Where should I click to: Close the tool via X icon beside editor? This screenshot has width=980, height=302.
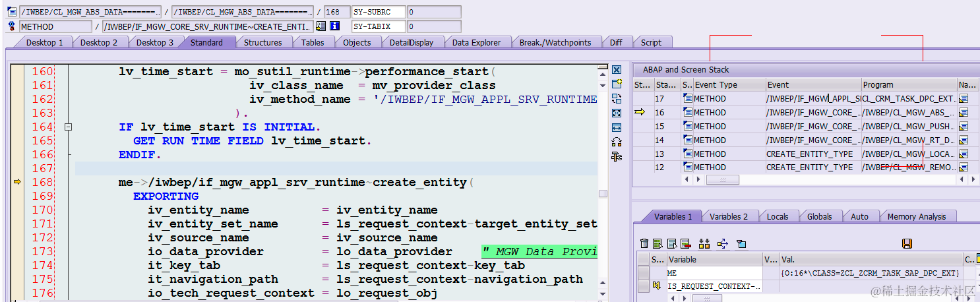[617, 69]
